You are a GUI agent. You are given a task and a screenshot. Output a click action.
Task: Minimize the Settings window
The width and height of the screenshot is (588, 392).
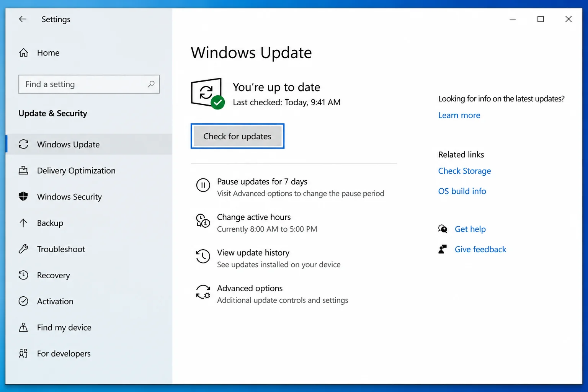click(513, 19)
